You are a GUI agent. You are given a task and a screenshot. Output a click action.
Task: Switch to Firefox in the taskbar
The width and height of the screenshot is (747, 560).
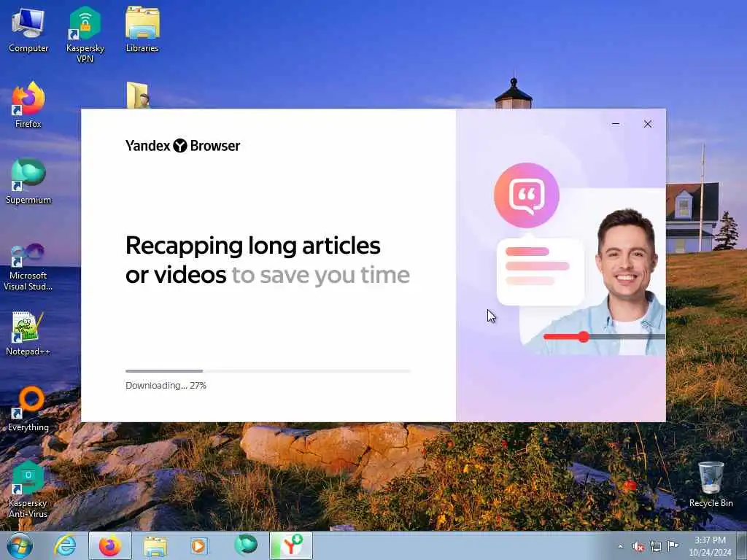pyautogui.click(x=110, y=545)
